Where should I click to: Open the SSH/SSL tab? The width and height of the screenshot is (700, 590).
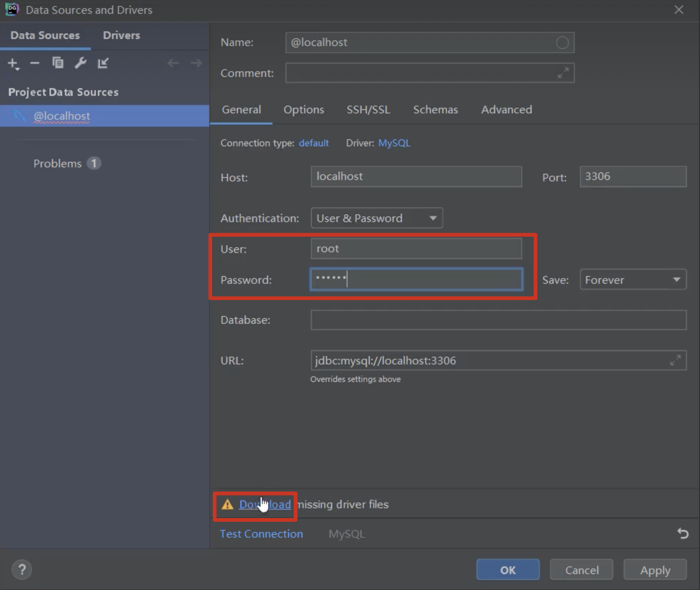(x=368, y=109)
